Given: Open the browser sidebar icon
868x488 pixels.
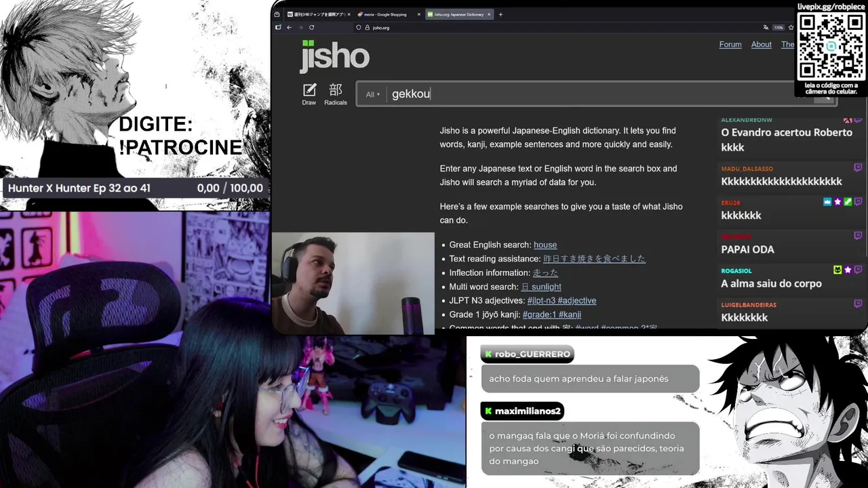Looking at the screenshot, I should coord(278,28).
